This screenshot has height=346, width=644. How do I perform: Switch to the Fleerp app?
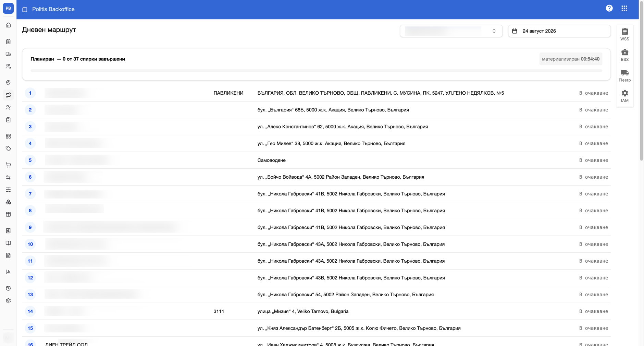click(x=625, y=75)
